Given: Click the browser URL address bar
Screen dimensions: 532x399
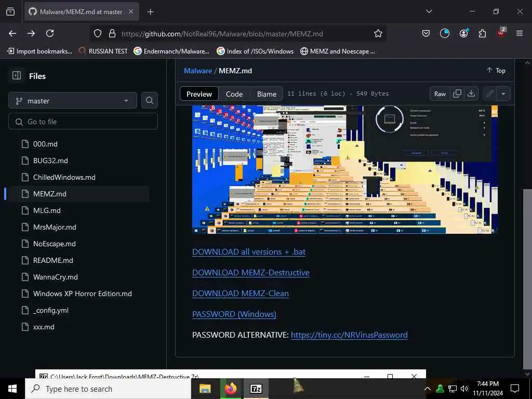Looking at the screenshot, I should coord(237,34).
